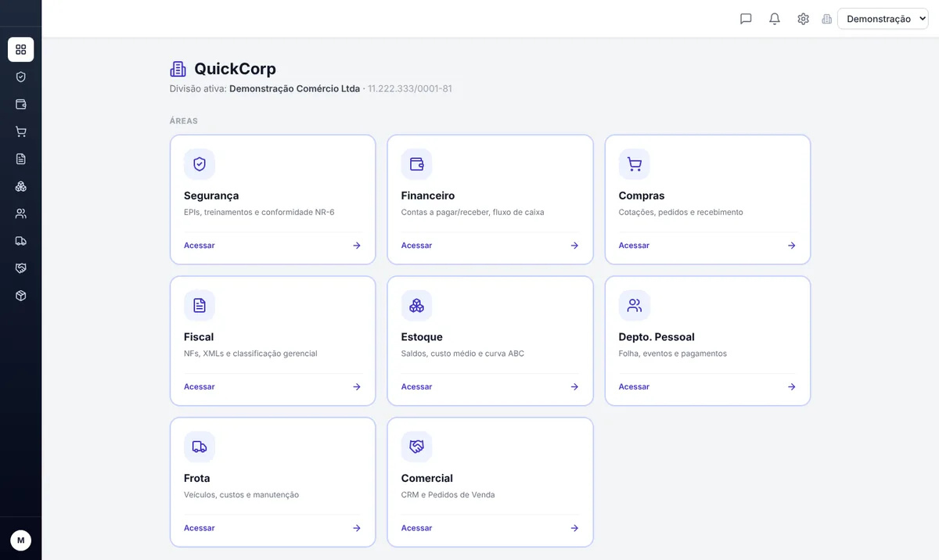The width and height of the screenshot is (939, 560).
Task: Click the arrow on Frota card
Action: click(357, 528)
